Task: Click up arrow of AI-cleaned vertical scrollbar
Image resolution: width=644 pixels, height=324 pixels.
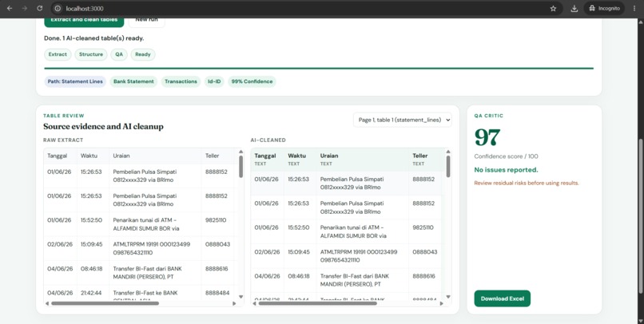Action: pos(448,152)
